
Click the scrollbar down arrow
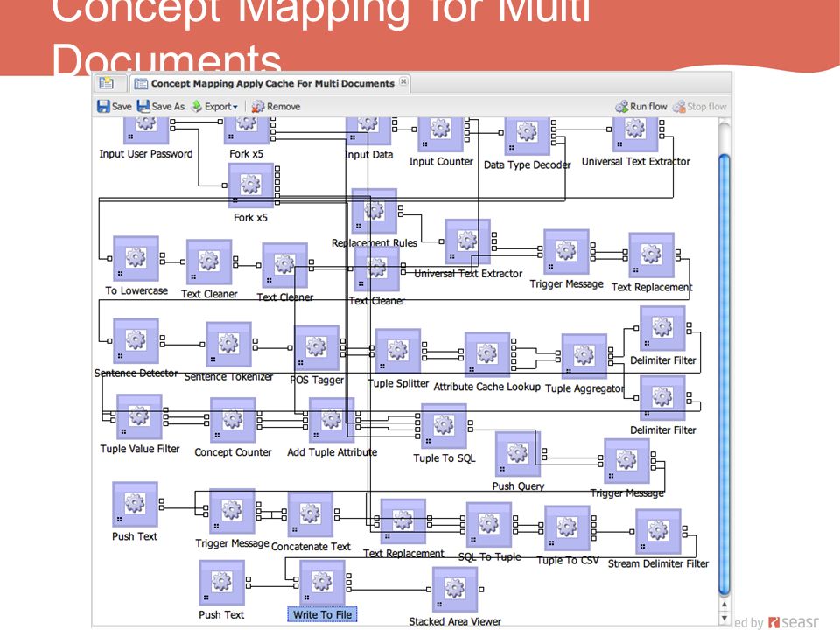pos(724,618)
